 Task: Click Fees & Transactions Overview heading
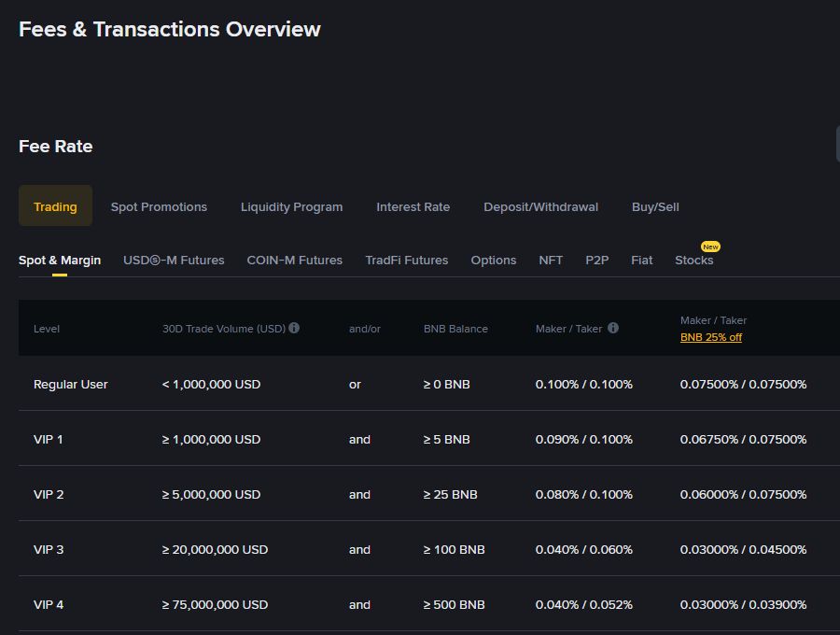169,30
